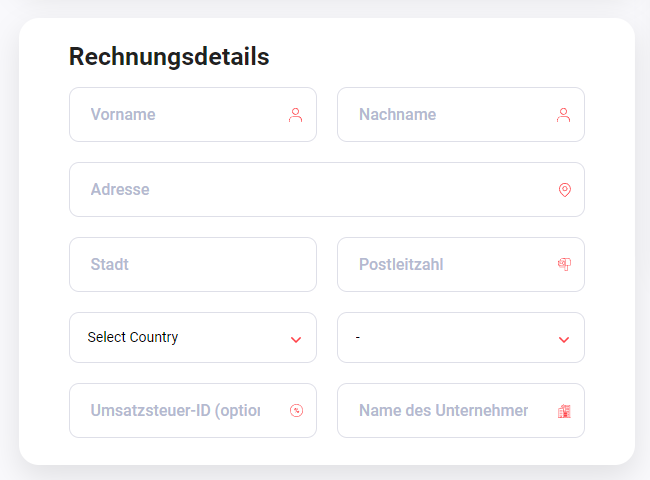Image resolution: width=650 pixels, height=480 pixels.
Task: Expand the Select Country chevron arrow
Action: (x=296, y=340)
